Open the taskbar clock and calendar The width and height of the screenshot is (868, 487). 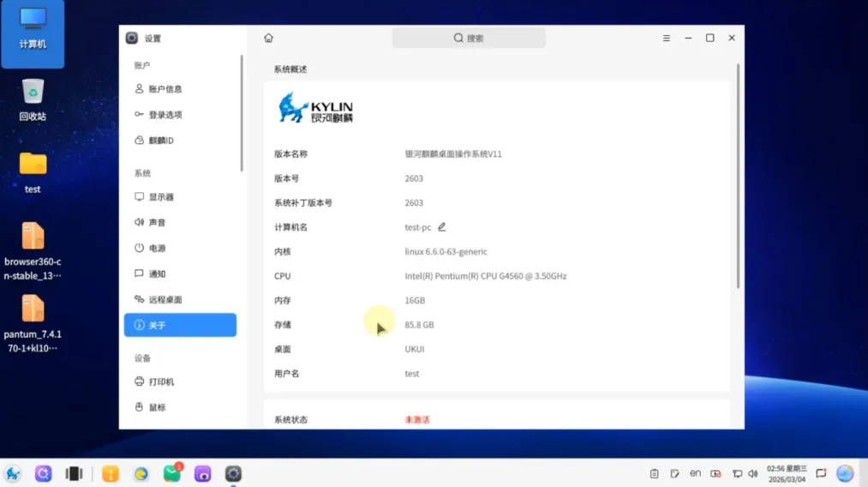click(x=787, y=473)
